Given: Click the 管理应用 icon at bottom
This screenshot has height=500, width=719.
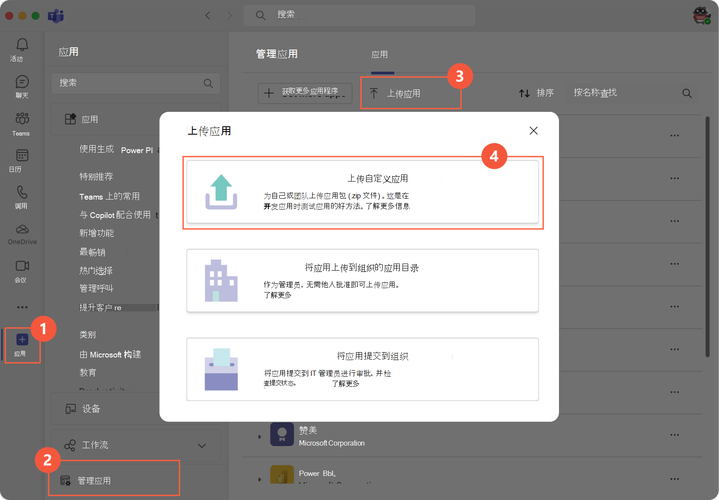Looking at the screenshot, I should 65,480.
